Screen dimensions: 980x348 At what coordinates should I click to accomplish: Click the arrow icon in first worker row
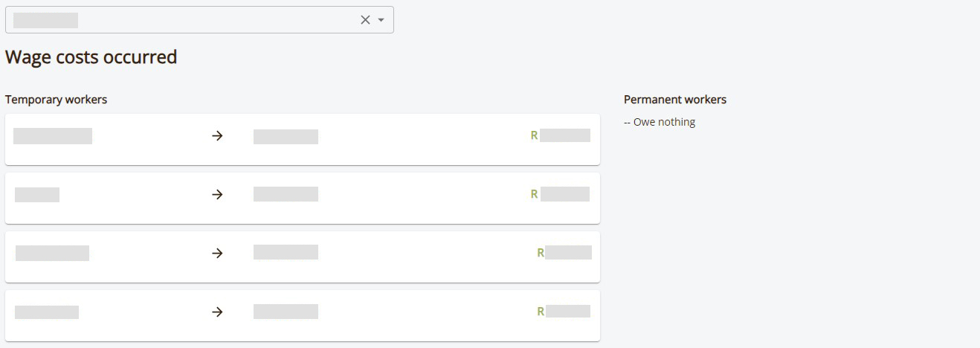coord(217,136)
